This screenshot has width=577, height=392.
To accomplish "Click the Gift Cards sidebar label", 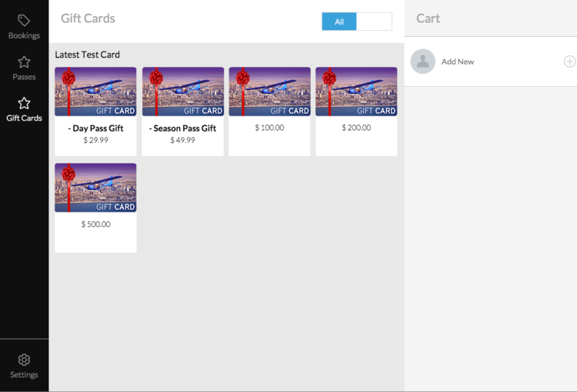I will pos(24,118).
